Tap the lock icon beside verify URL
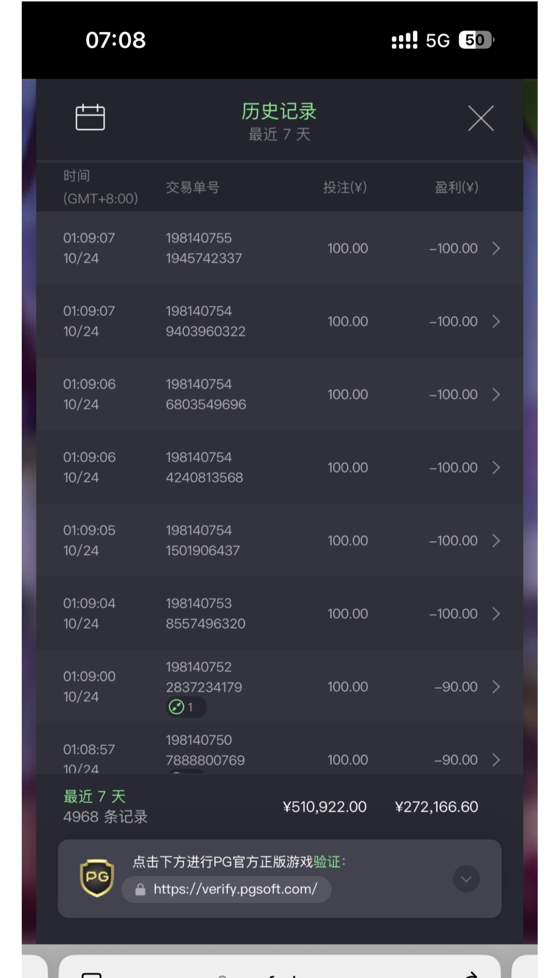Screen dimensions: 560x978 (140, 890)
